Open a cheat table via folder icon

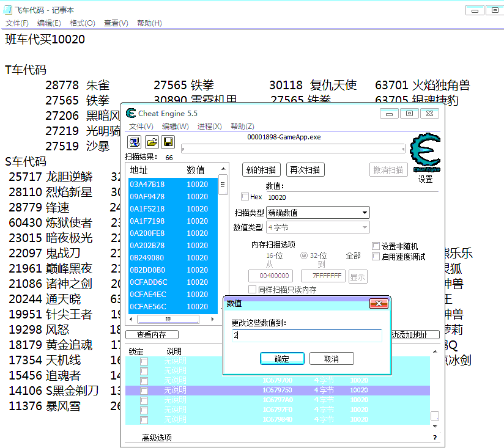(x=151, y=141)
